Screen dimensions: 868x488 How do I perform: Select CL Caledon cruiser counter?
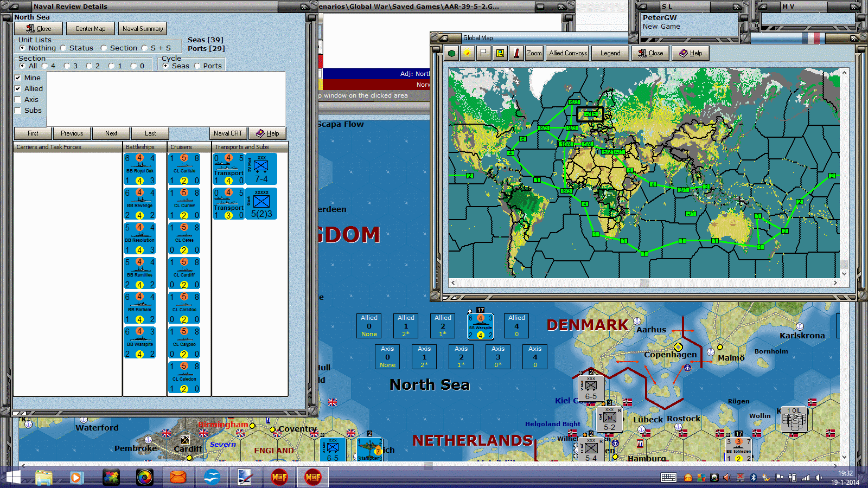point(184,377)
